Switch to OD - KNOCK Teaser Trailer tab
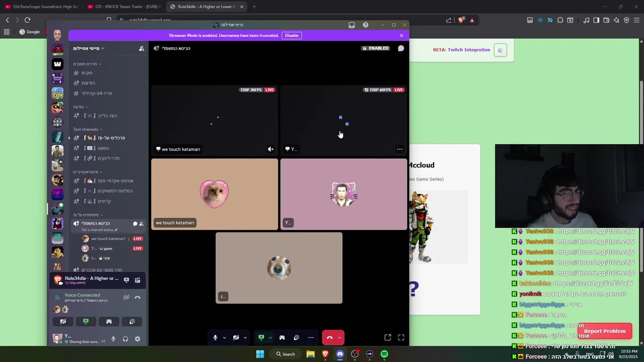Screen dimensions: 644x362 pos(123,7)
